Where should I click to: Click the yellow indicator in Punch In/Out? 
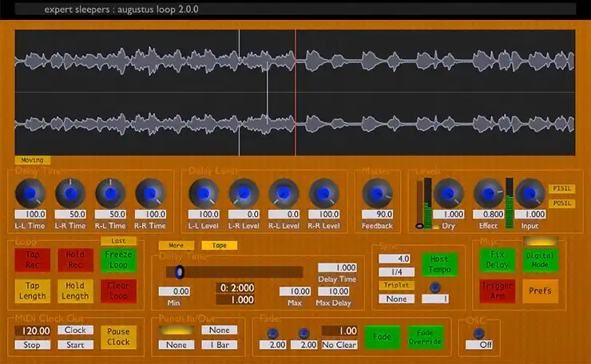coord(177,330)
